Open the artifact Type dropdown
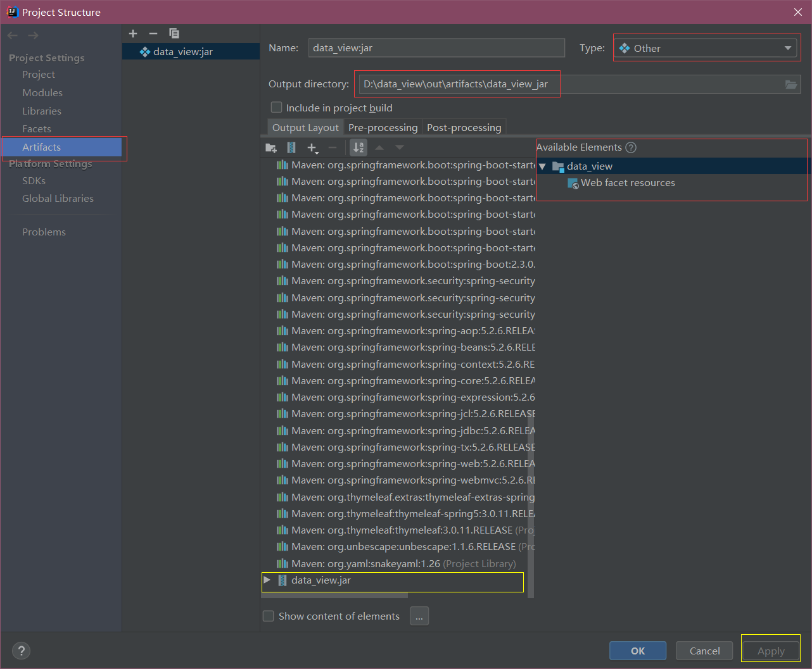 706,48
